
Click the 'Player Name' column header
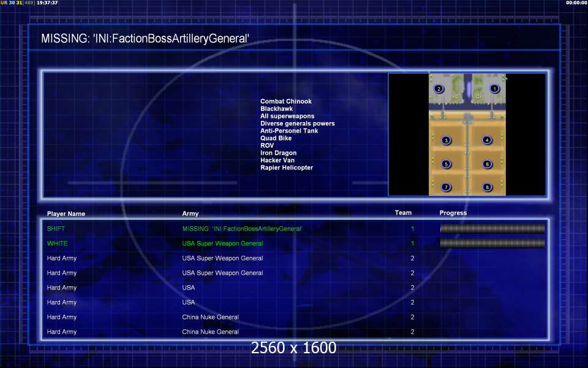[x=66, y=213]
